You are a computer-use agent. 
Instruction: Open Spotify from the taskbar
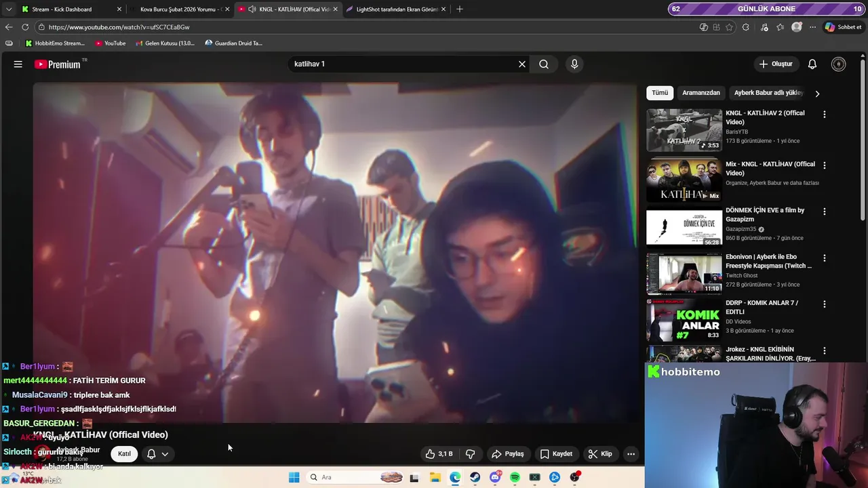515,477
